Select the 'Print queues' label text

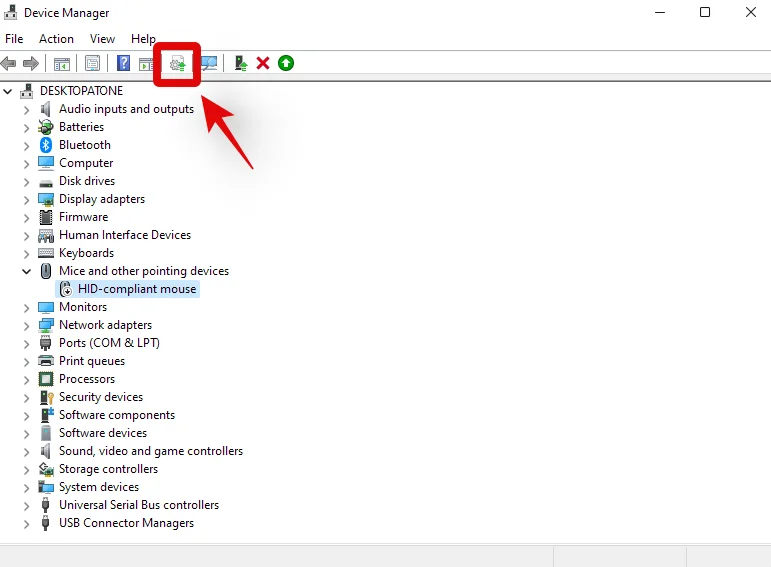pos(92,361)
